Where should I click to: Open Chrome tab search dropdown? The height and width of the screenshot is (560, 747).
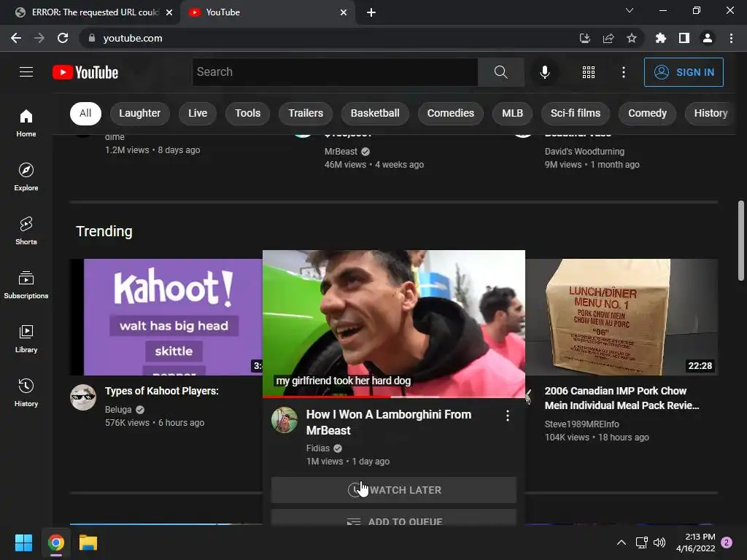[x=630, y=10]
